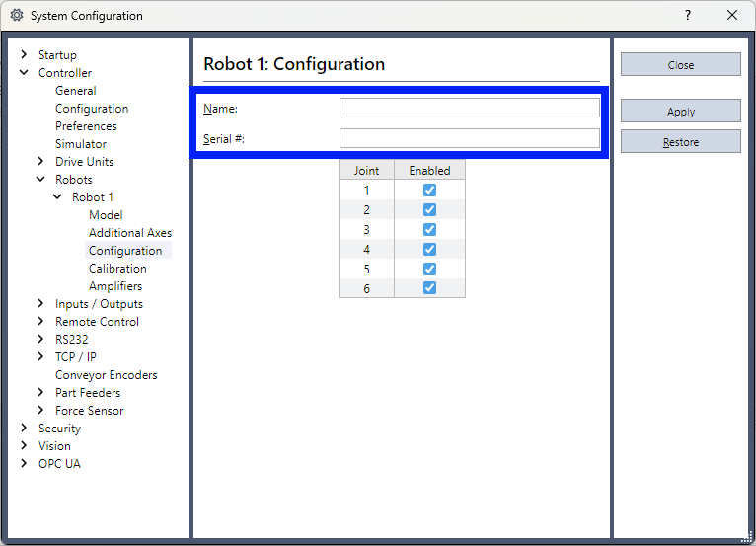Select Preferences in the tree
Screen dimensions: 756x546
(x=86, y=126)
